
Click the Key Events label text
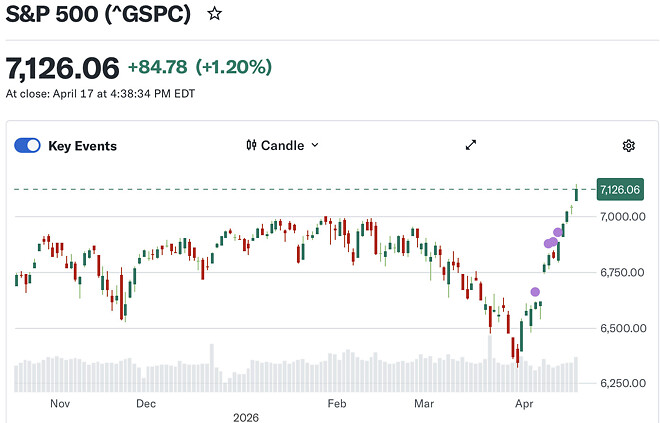point(82,146)
